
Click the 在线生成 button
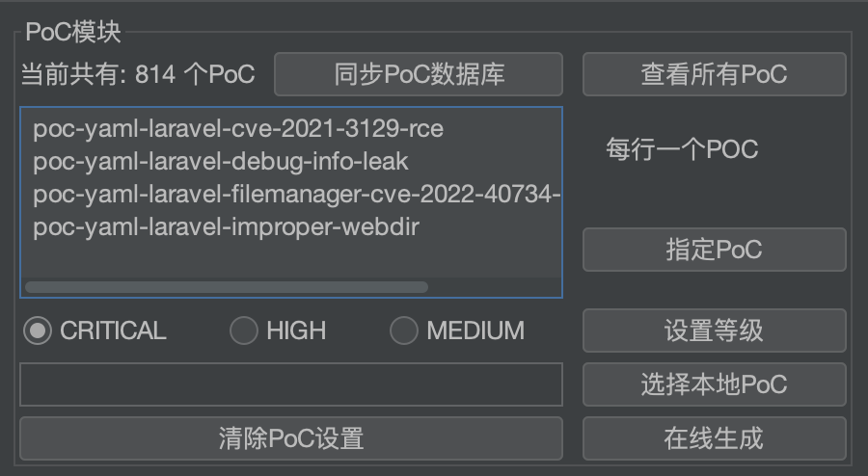click(x=714, y=438)
